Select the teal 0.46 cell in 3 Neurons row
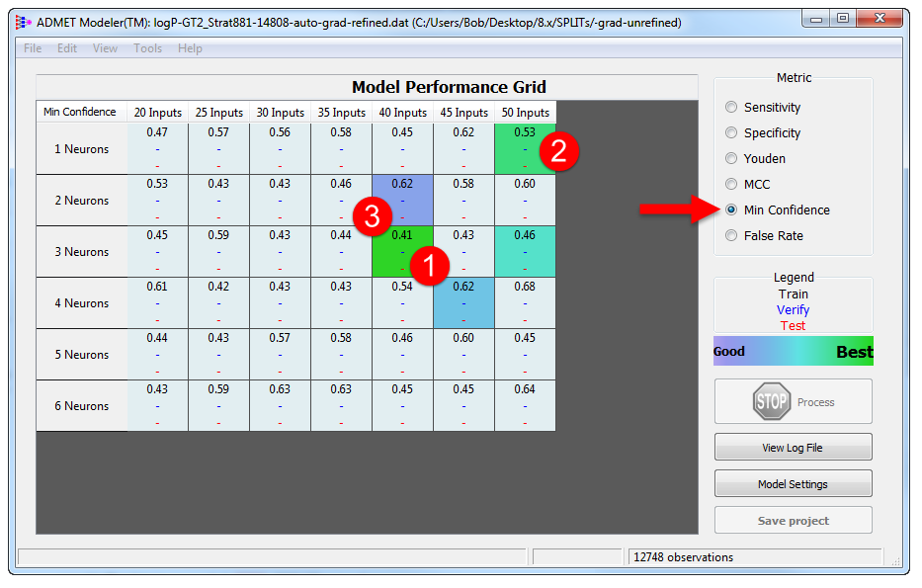Viewport: 922px width, 588px height. click(x=525, y=252)
